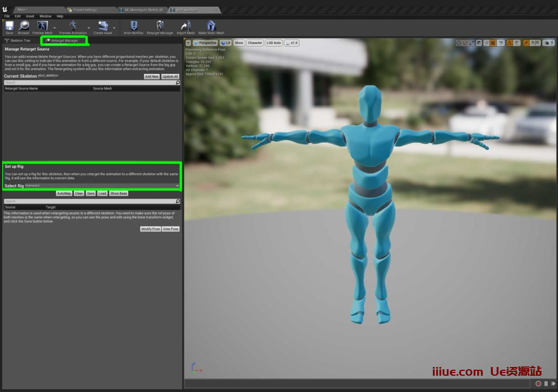The image size is (558, 392).
Task: Click the Create Asset toolbar icon
Action: click(x=103, y=27)
